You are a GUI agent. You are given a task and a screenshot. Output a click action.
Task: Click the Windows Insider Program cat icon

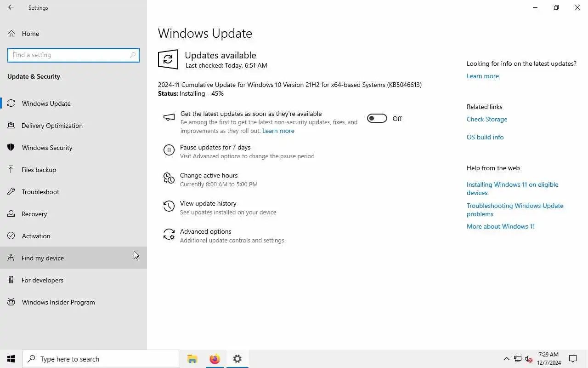tap(11, 302)
